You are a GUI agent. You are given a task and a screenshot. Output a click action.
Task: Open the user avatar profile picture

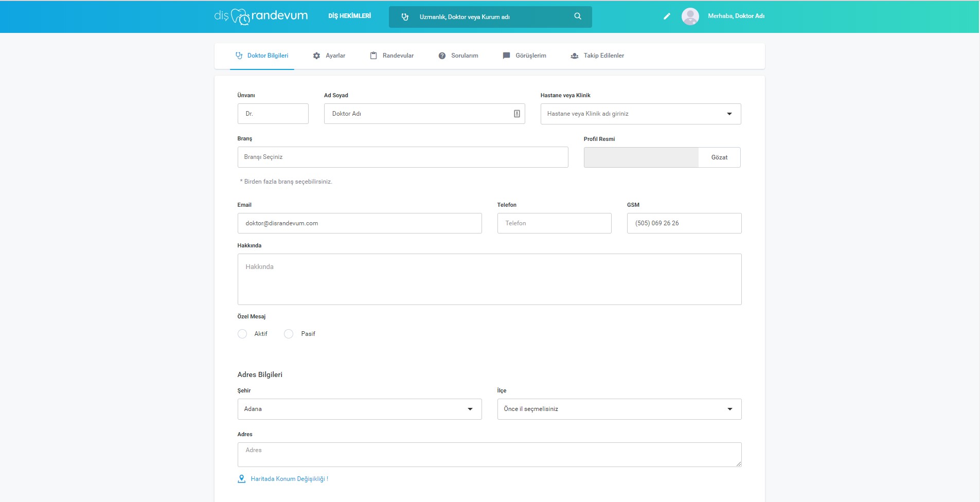(690, 16)
